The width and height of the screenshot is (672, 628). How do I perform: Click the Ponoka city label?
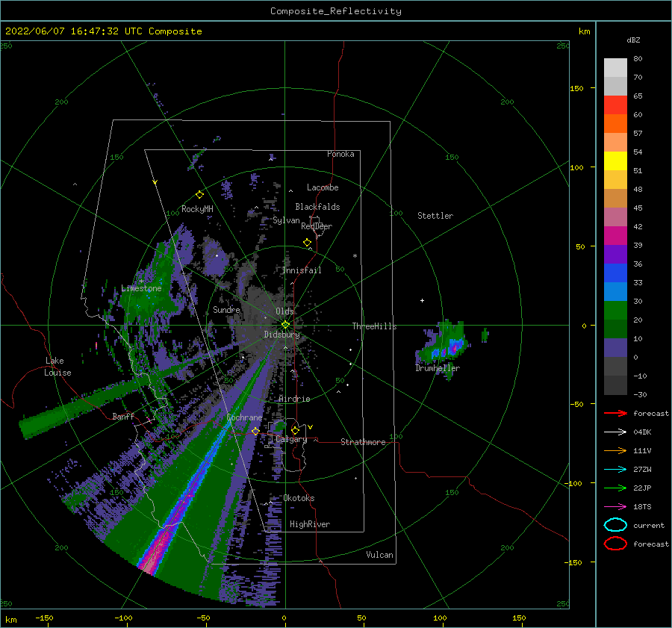(340, 154)
